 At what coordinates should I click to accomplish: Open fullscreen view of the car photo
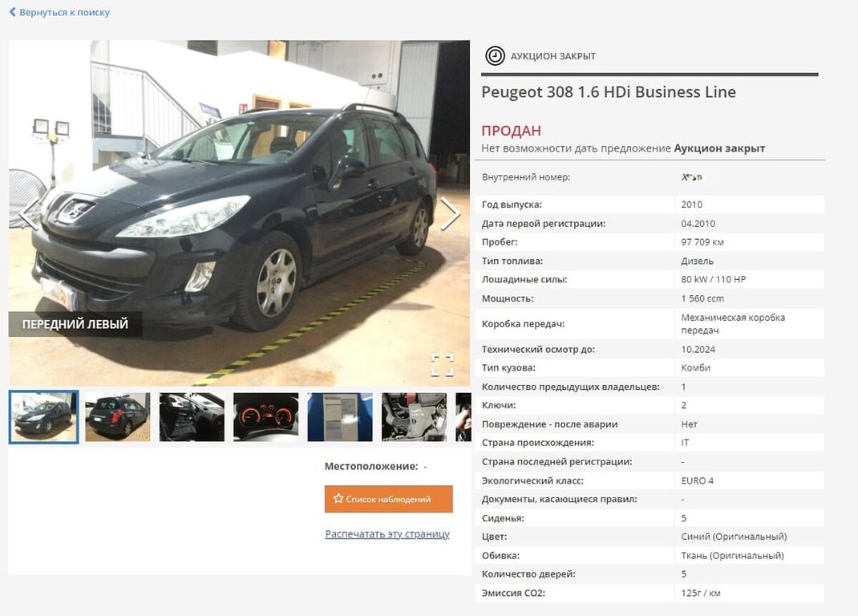(x=442, y=365)
